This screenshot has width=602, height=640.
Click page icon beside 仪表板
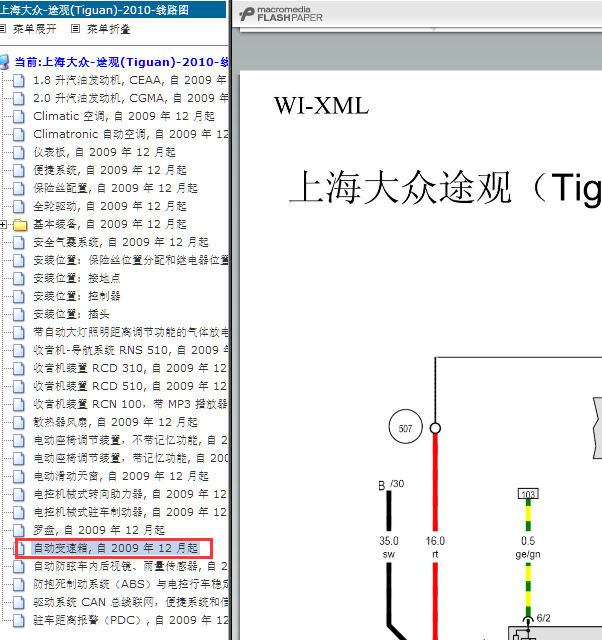18,152
